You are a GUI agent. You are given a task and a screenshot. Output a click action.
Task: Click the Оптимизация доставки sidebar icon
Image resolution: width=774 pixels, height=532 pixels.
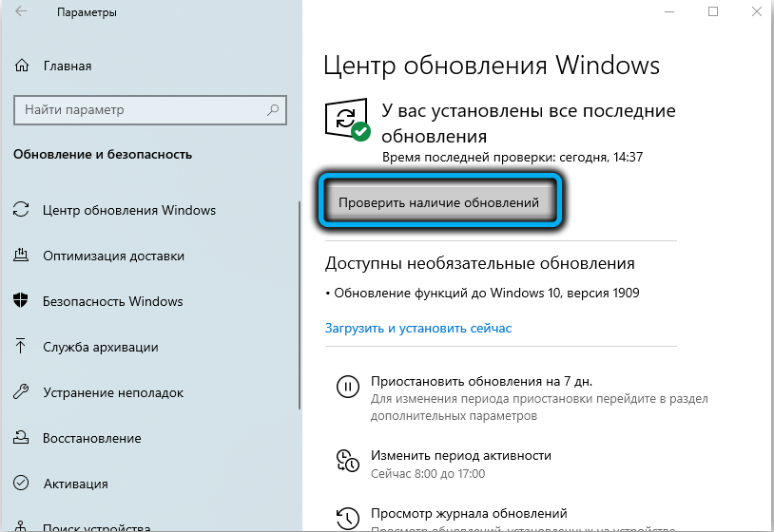click(x=22, y=256)
